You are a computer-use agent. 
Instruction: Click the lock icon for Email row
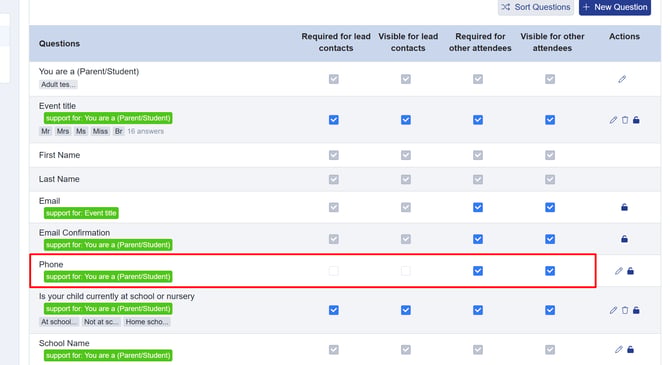(624, 207)
